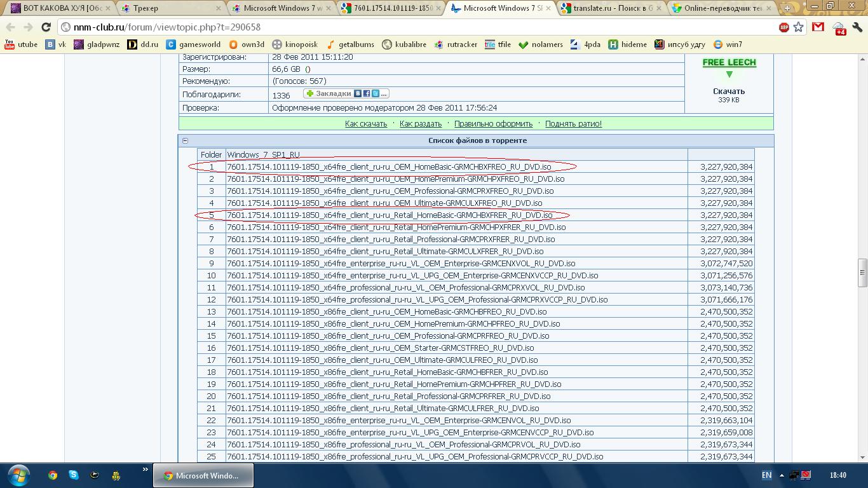Show hidden system tray icons
This screenshot has height=488, width=868.
pos(782,475)
